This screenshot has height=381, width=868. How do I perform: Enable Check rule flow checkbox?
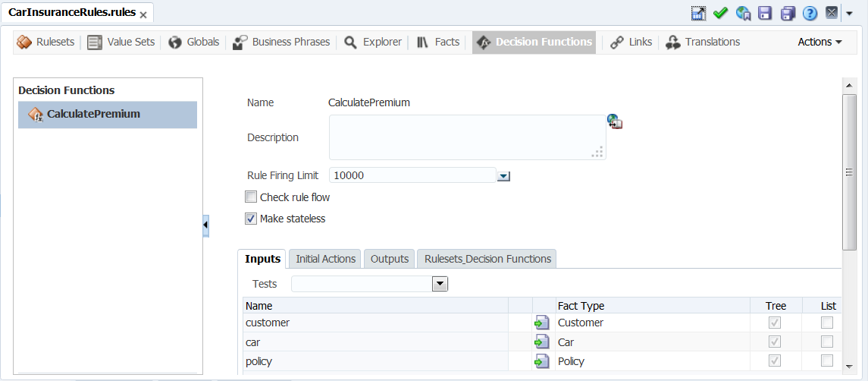[x=252, y=197]
